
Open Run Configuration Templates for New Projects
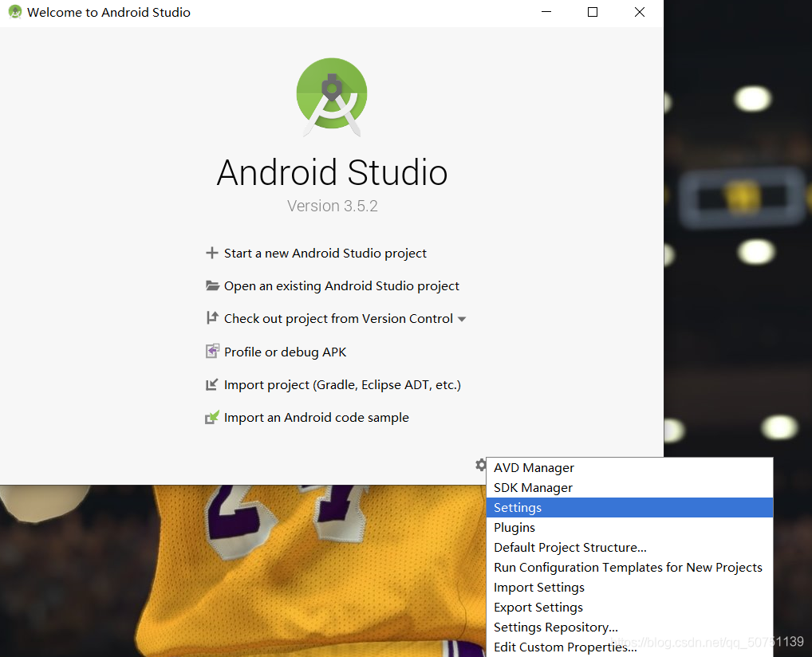pyautogui.click(x=629, y=568)
